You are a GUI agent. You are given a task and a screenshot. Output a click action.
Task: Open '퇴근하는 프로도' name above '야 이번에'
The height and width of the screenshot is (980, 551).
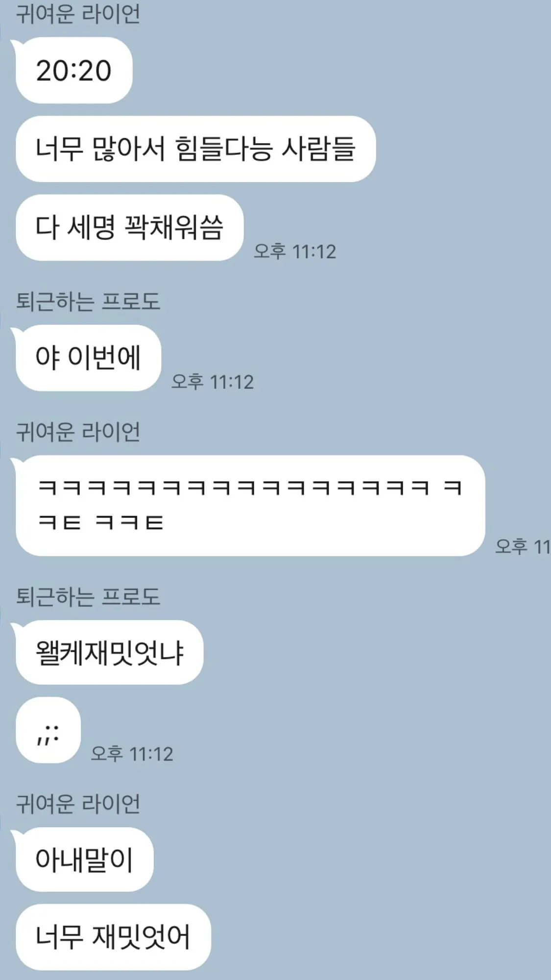[x=88, y=301]
